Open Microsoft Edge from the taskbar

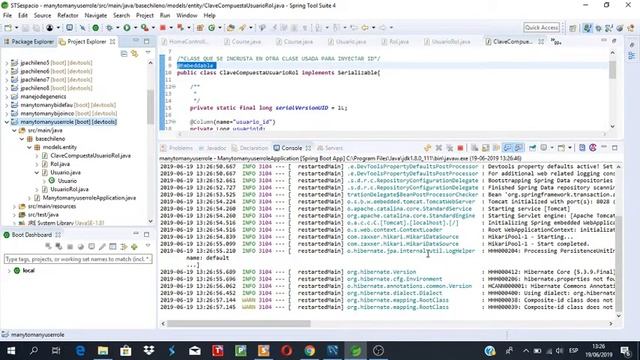pyautogui.click(x=80, y=351)
